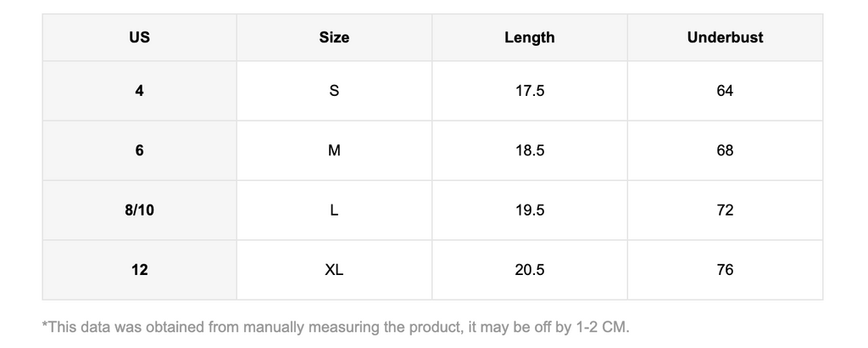Click the manual measurement disclaimer note
This screenshot has width=868, height=348.
[x=336, y=327]
